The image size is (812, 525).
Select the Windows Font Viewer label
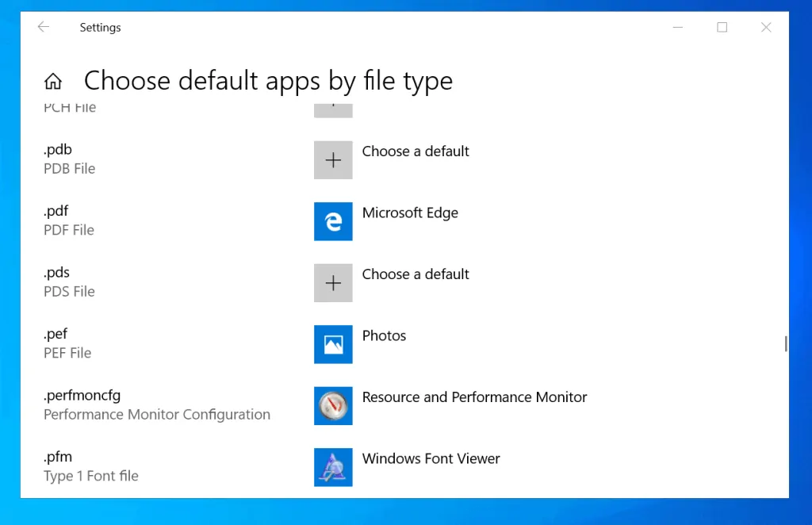(431, 458)
